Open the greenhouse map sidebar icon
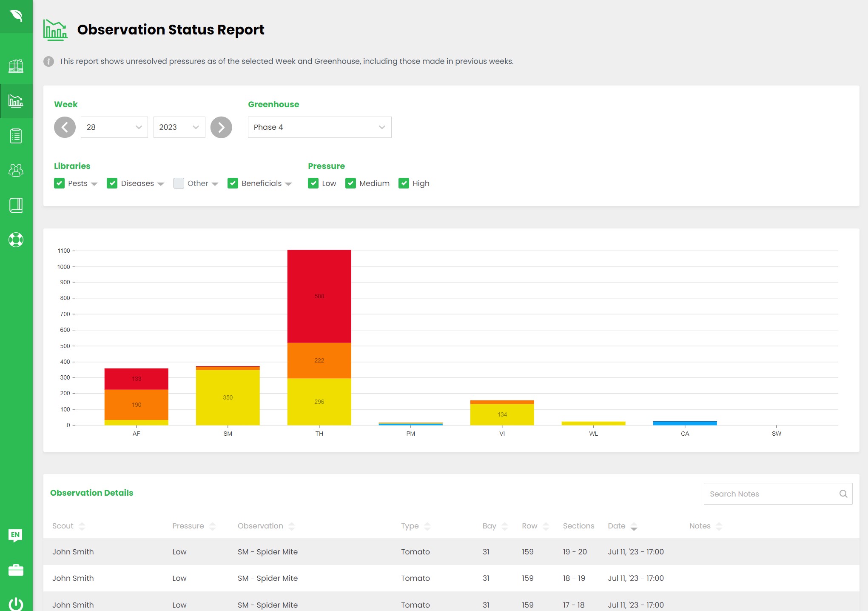This screenshot has width=868, height=611. point(16,66)
